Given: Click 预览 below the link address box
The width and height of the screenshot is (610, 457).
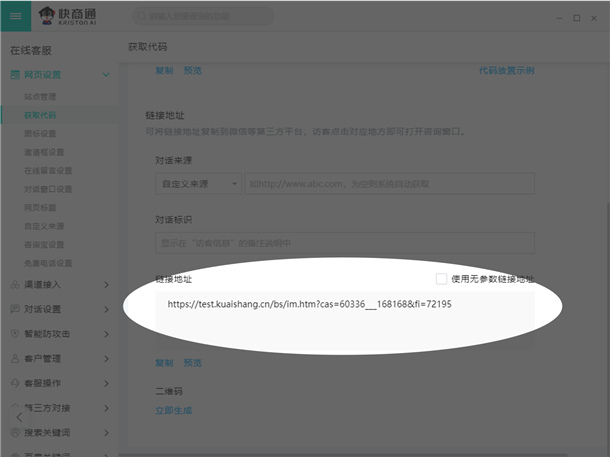Looking at the screenshot, I should coord(193,363).
